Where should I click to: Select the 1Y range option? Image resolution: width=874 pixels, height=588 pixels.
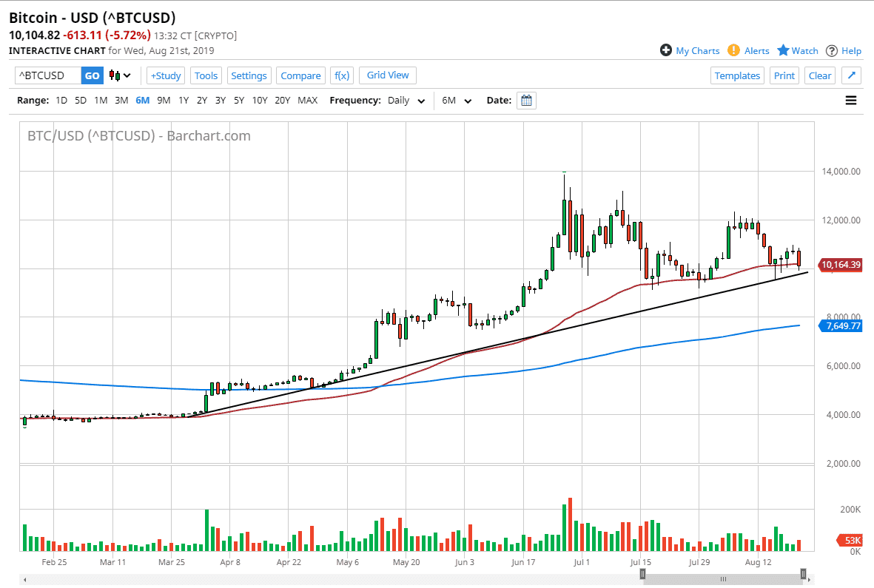coord(183,100)
